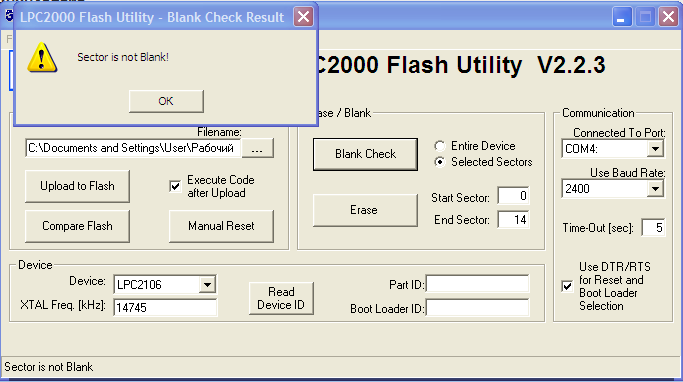
Task: Close the Blank Check Result dialog
Action: [303, 17]
